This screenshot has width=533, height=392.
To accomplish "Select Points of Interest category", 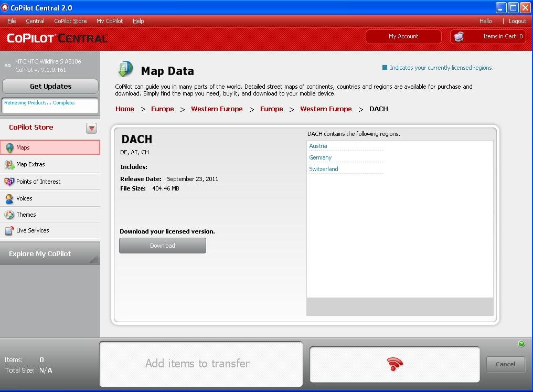I will (x=50, y=182).
